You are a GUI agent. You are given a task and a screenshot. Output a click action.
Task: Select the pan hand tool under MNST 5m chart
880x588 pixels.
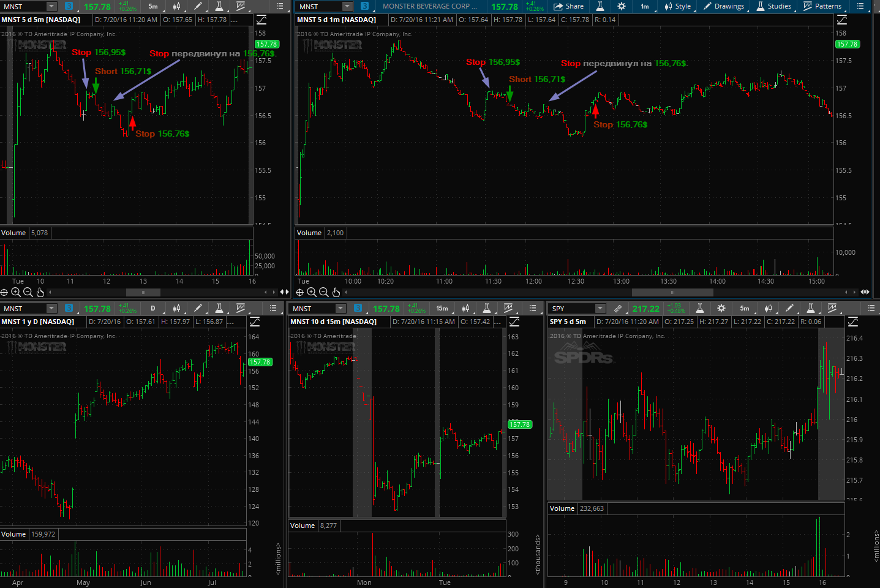point(40,292)
